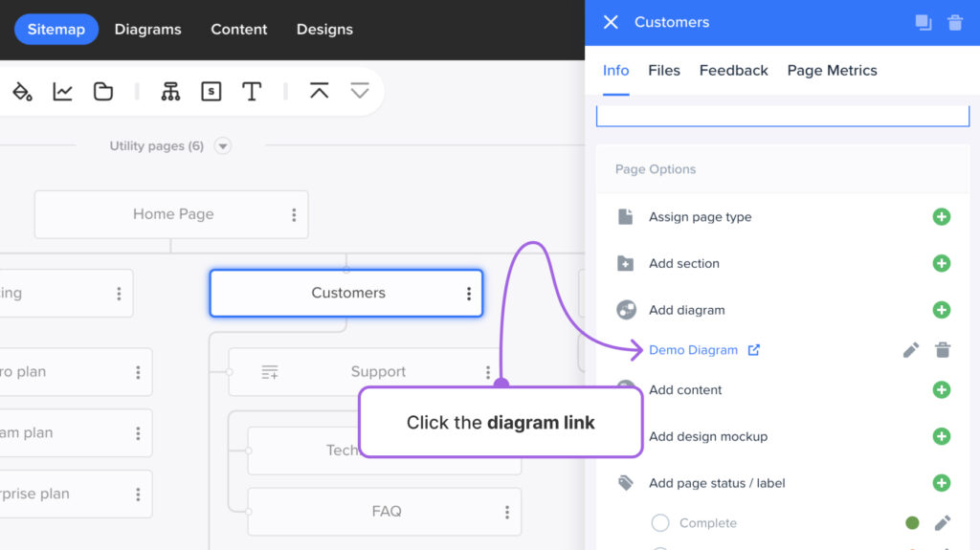Open the Support node three-dot menu
This screenshot has width=980, height=550.
(487, 372)
